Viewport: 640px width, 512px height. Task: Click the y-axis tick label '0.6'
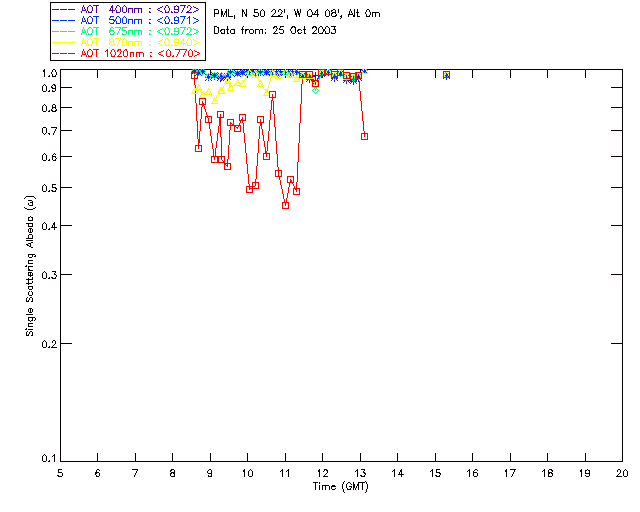(x=49, y=157)
